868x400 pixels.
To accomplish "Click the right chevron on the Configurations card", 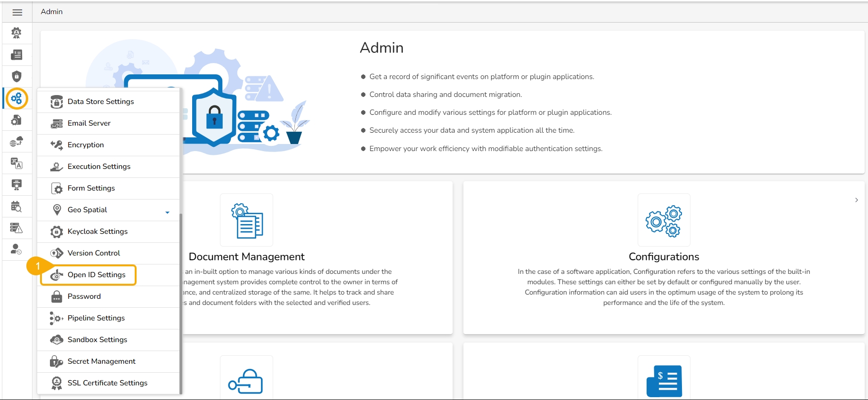I will tap(857, 200).
